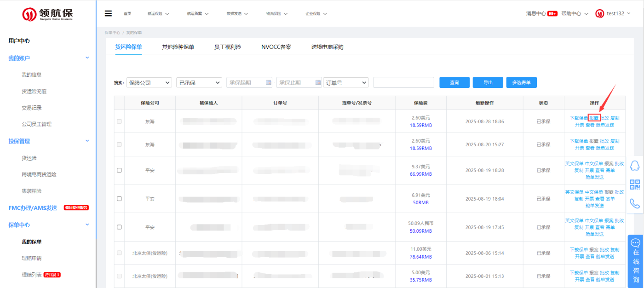Viewport: 644px width, 288px height.
Task: Open 货运险充值 in the sidebar
Action: pos(34,92)
